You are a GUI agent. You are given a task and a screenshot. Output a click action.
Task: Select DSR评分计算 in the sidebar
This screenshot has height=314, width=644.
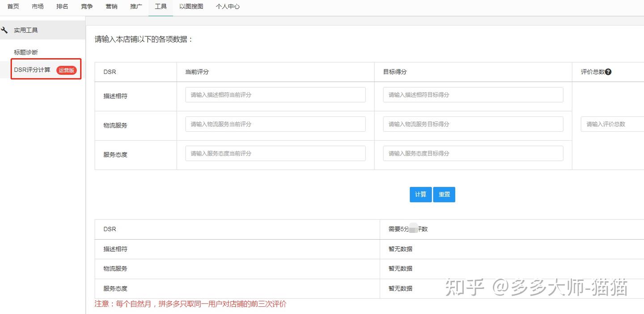pos(32,70)
